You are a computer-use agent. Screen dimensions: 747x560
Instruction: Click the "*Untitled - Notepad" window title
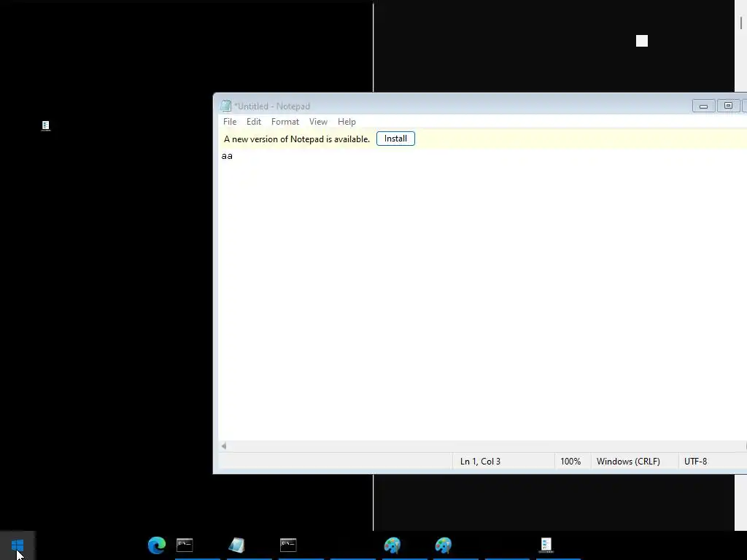(x=272, y=106)
